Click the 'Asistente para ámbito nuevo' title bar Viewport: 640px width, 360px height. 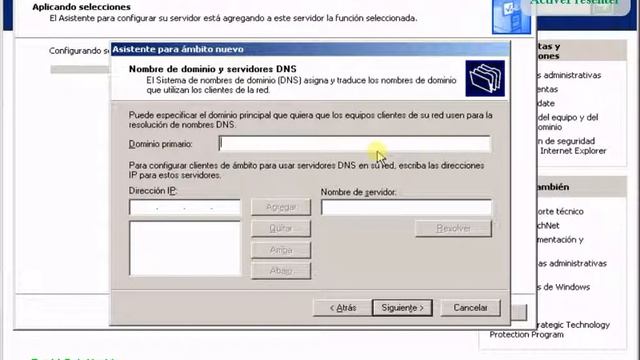pyautogui.click(x=310, y=49)
